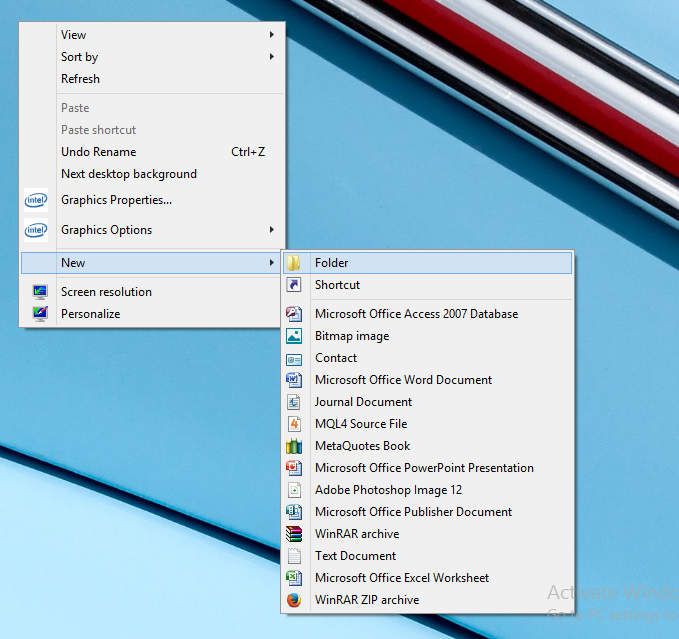Click the Bitmap image icon

pyautogui.click(x=294, y=336)
